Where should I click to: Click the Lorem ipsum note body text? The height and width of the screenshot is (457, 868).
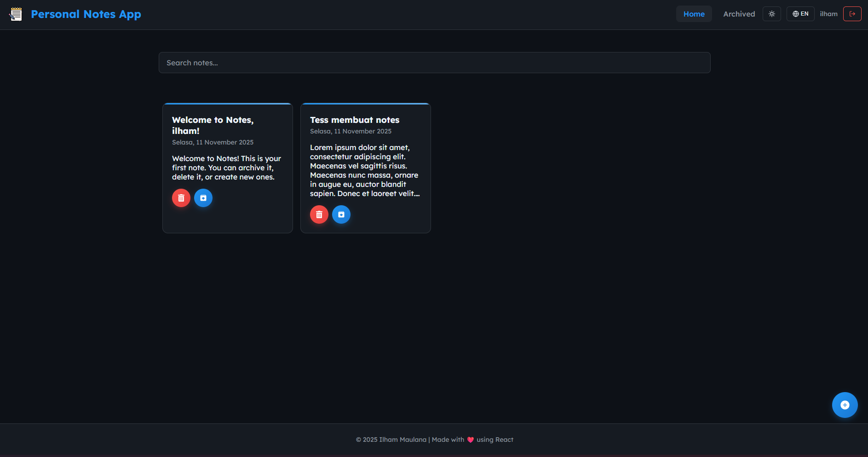(x=364, y=170)
